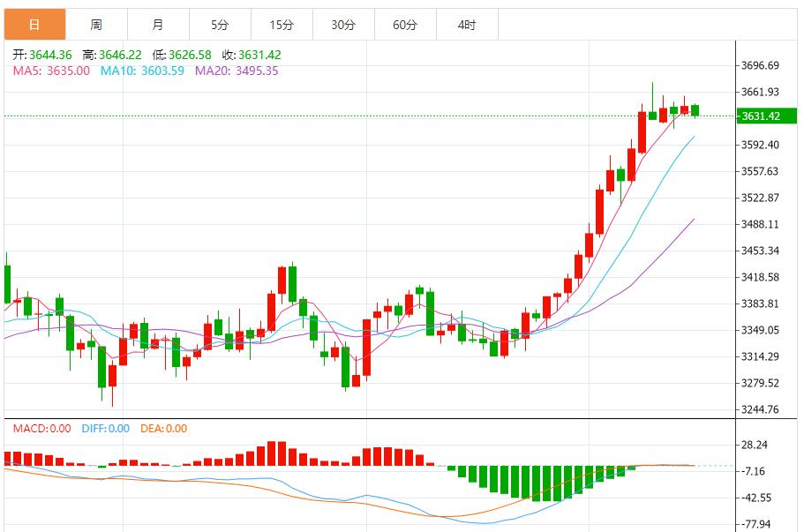Click the latest green candlestick on the chart
Screen dimensions: 804x532
(695, 110)
